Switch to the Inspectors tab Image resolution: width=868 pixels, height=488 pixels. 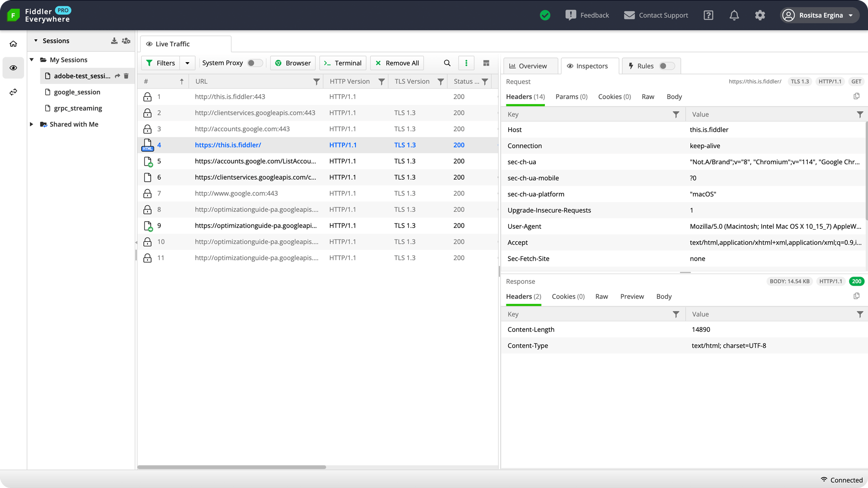589,66
